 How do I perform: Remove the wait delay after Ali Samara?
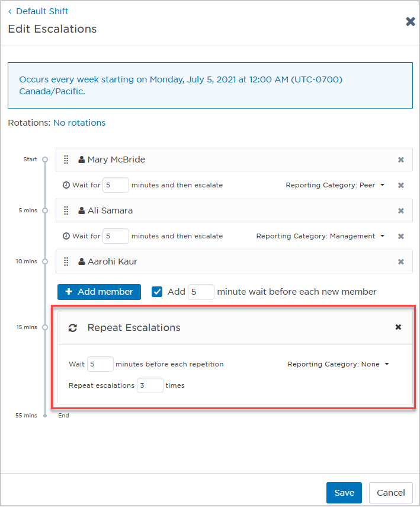[x=401, y=237]
